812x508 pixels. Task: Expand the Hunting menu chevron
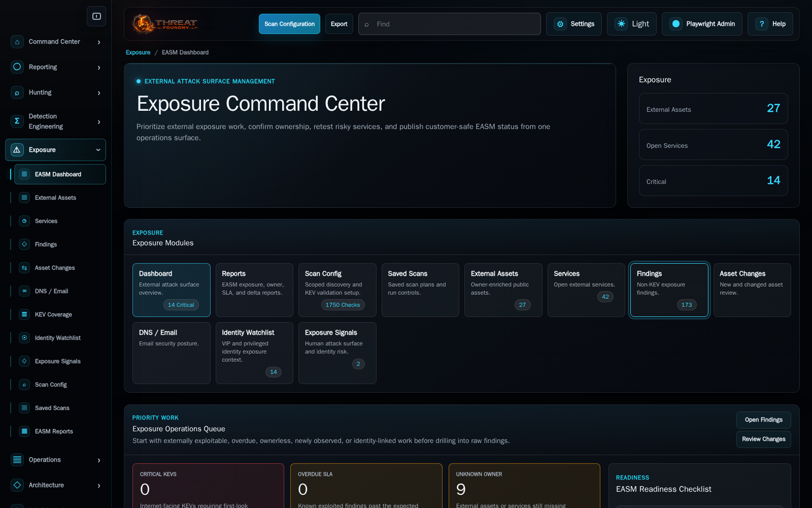coord(99,93)
